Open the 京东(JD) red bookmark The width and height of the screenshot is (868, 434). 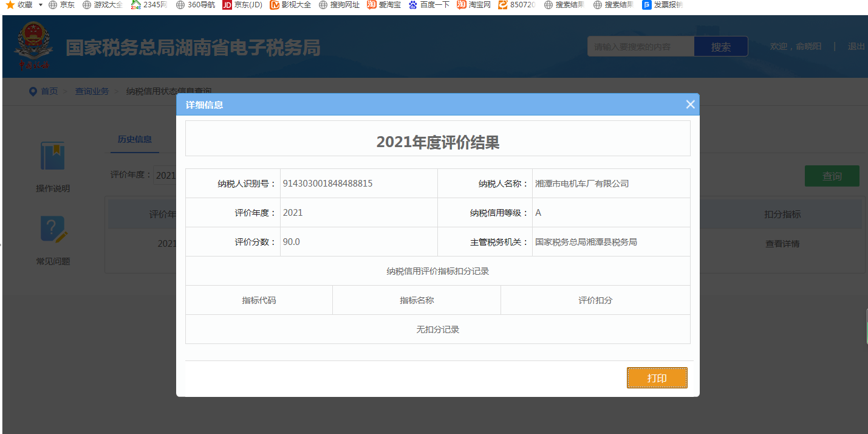[x=242, y=5]
